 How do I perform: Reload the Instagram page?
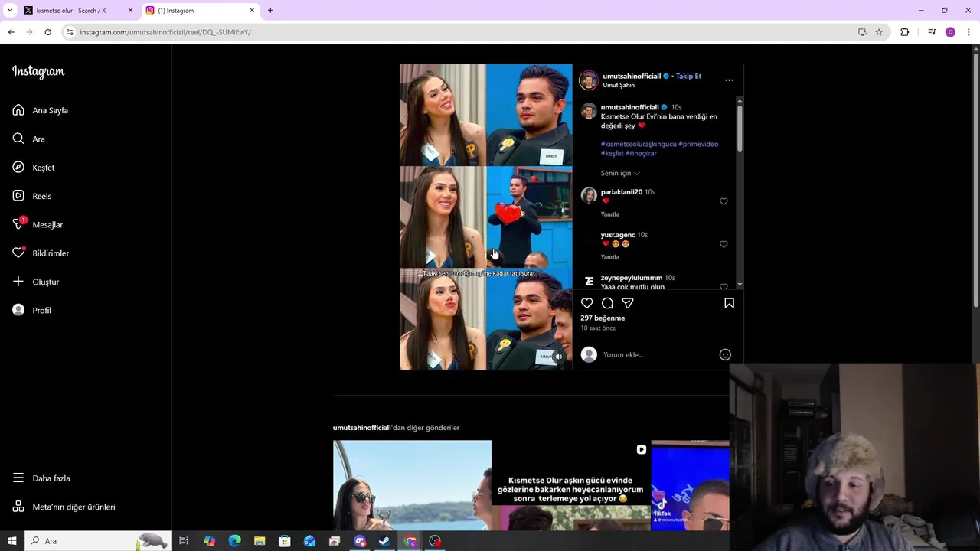pos(47,32)
